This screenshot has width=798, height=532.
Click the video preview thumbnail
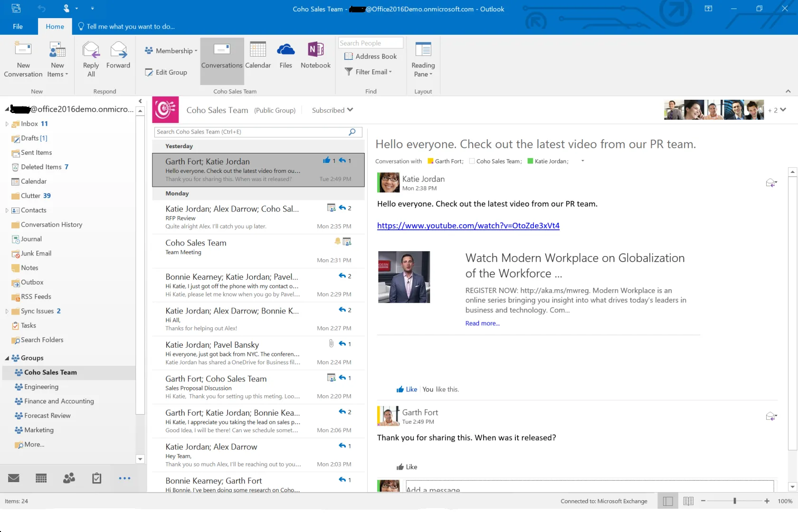click(404, 277)
